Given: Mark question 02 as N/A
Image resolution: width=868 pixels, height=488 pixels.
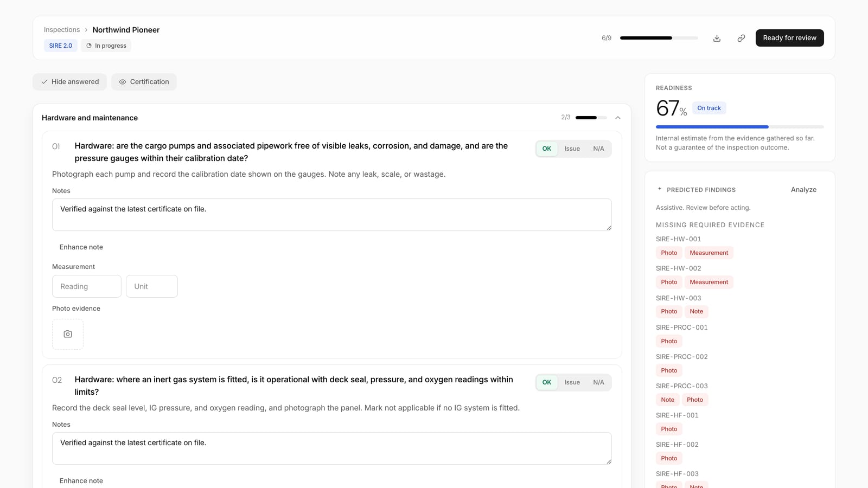Looking at the screenshot, I should click(598, 382).
